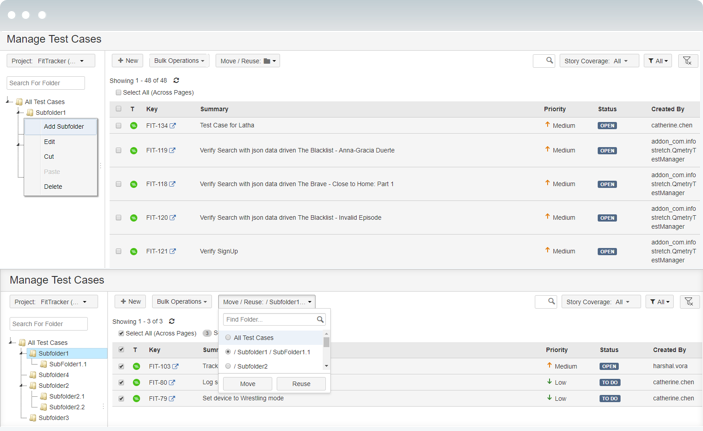
Task: Tick the checkbox for FIT-119 row
Action: point(118,150)
